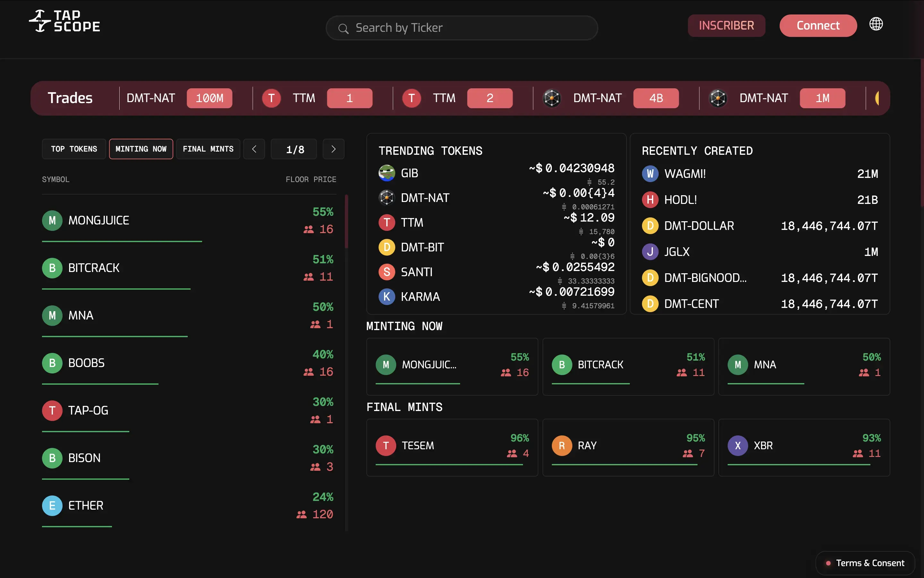
Task: Click the JGLX purple J icon
Action: 650,251
